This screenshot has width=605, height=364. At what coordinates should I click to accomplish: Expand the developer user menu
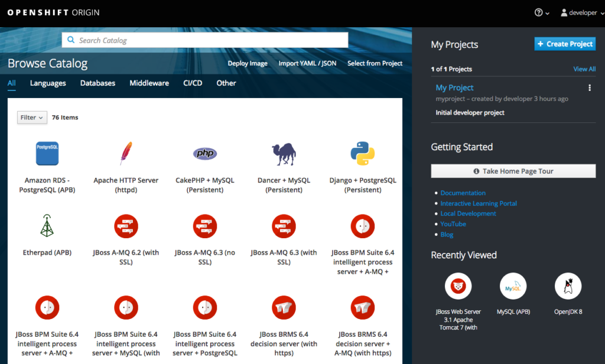tap(579, 13)
